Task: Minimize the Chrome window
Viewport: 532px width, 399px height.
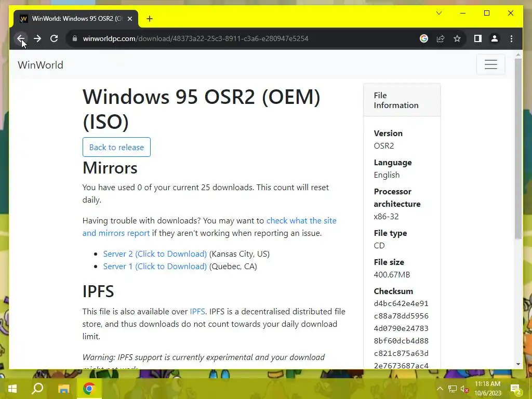Action: [x=462, y=13]
